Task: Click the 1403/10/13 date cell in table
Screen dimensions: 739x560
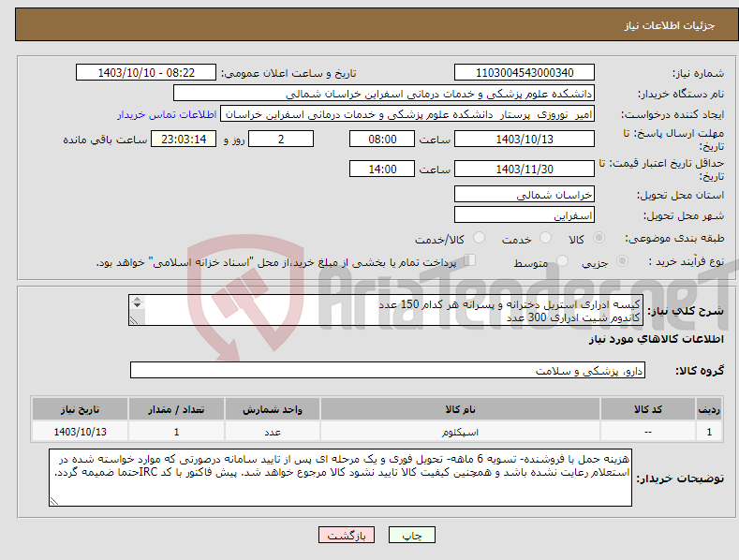Action: pos(81,432)
